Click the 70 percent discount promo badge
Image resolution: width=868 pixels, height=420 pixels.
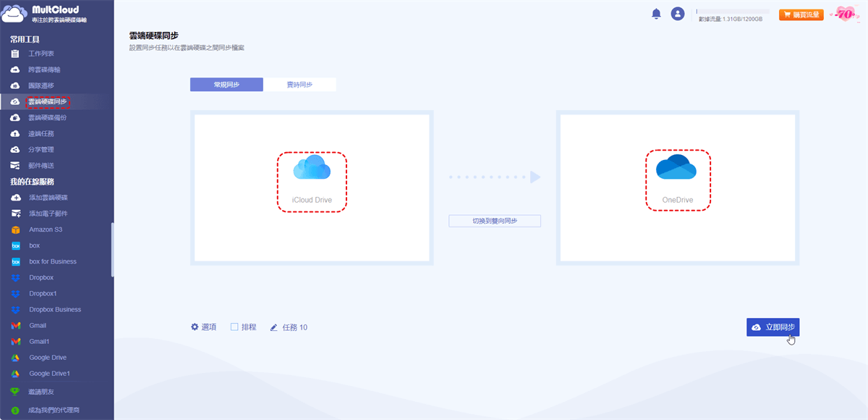click(x=845, y=14)
